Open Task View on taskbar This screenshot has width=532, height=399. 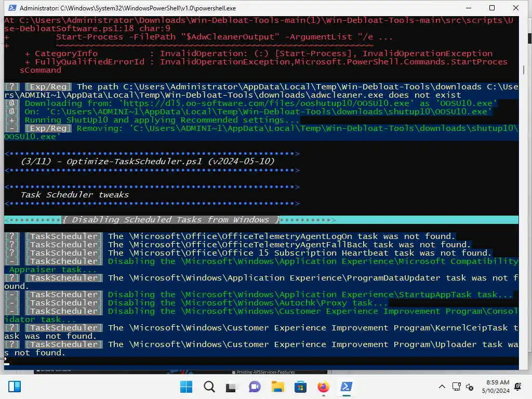231,387
